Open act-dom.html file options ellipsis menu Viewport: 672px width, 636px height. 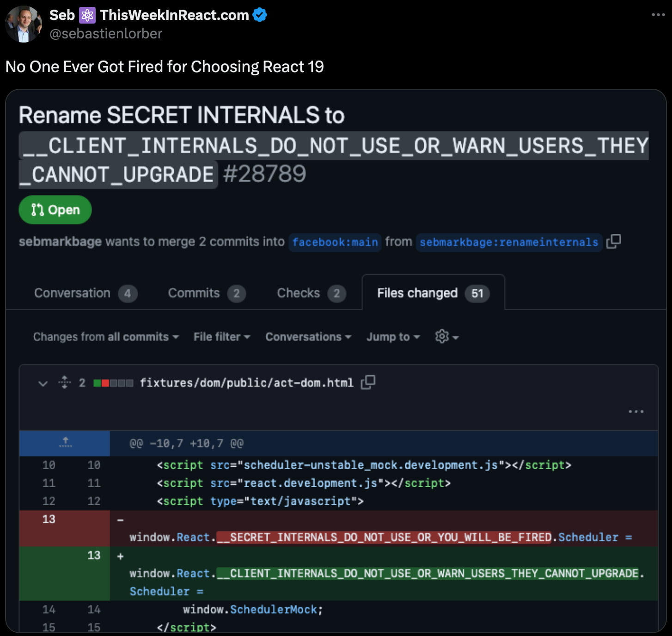[x=636, y=411]
